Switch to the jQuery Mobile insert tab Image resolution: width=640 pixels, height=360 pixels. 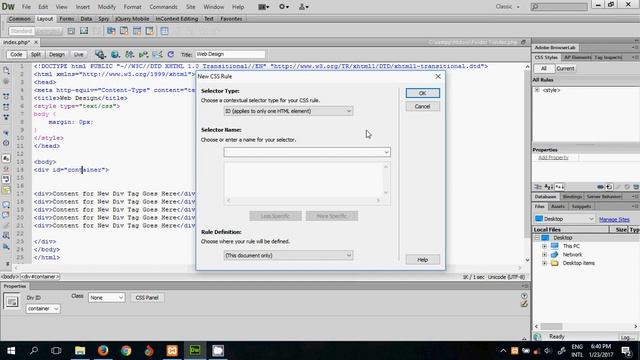(x=132, y=19)
